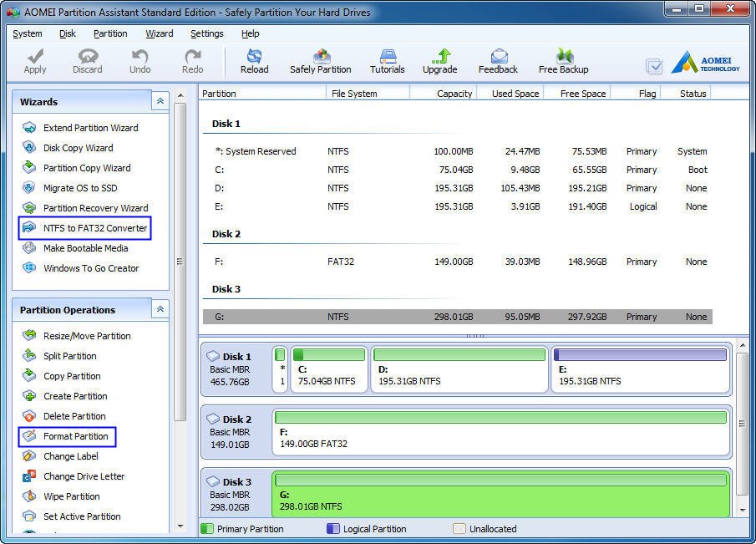Click the Reload toolbar icon
Screen dimensions: 756x544
[254, 61]
